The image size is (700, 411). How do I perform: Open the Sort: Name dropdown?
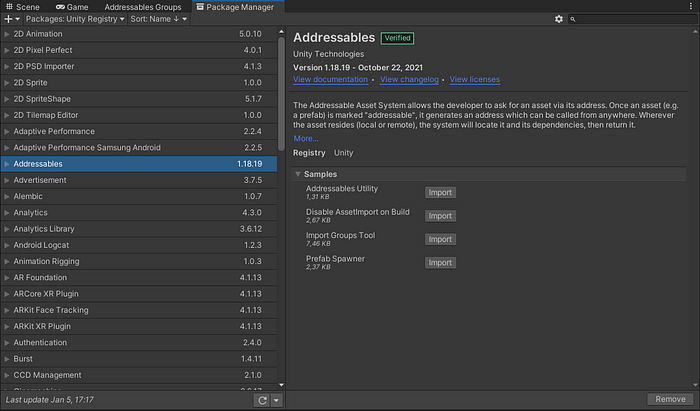(158, 19)
